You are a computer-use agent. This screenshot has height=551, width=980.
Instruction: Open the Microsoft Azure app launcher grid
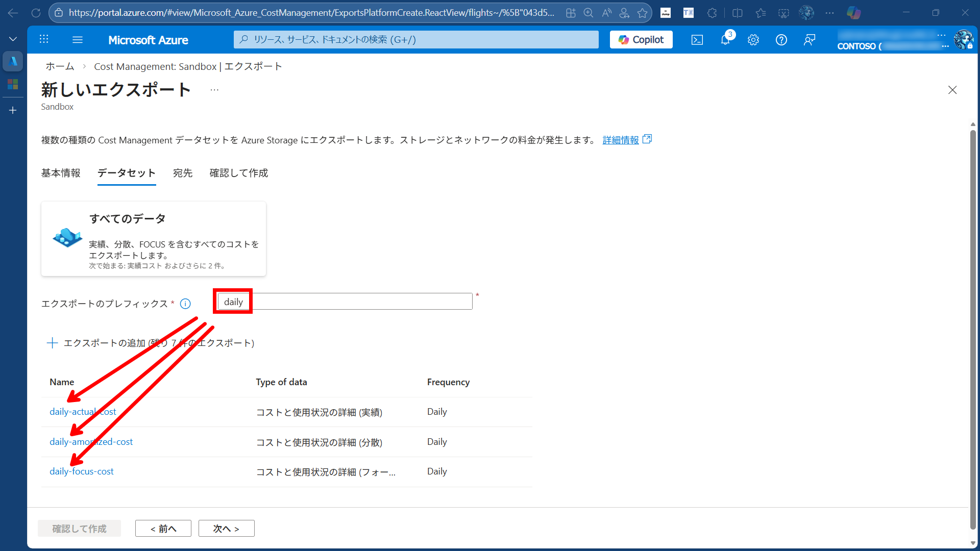click(44, 39)
